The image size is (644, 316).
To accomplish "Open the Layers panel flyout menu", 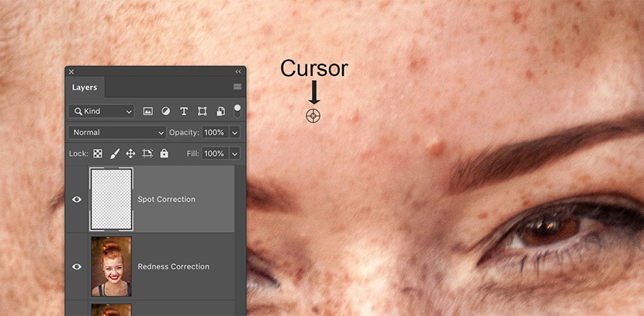I will [237, 87].
